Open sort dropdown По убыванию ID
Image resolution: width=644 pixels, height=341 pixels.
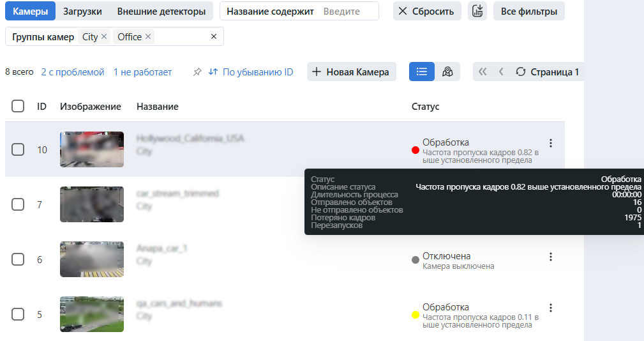(x=251, y=72)
